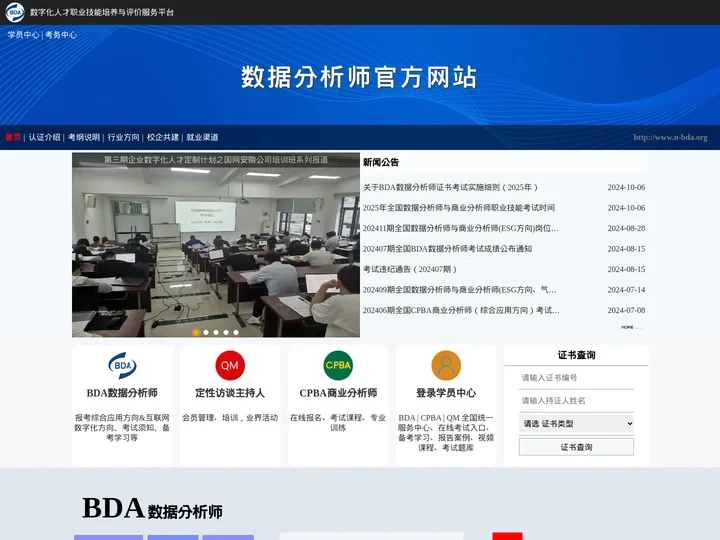Image resolution: width=720 pixels, height=540 pixels.
Task: Click description 会员管理、培训，业界活动
Action: (x=230, y=418)
